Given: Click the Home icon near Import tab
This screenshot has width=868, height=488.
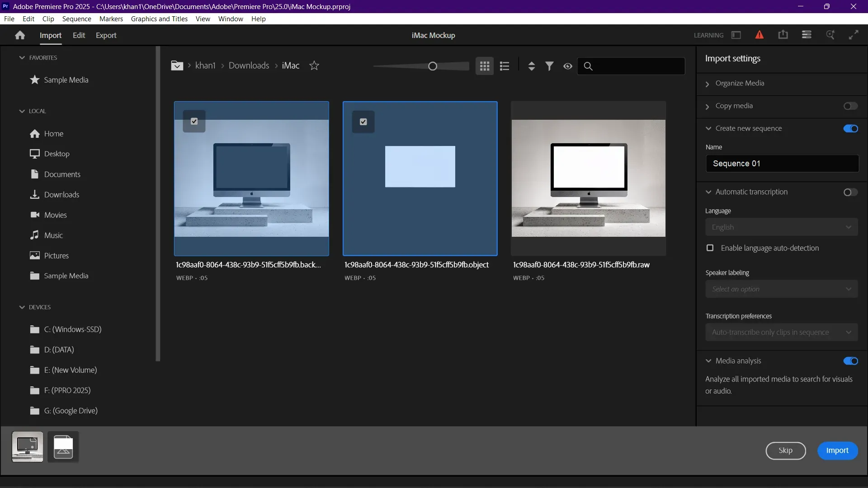Looking at the screenshot, I should [x=19, y=35].
